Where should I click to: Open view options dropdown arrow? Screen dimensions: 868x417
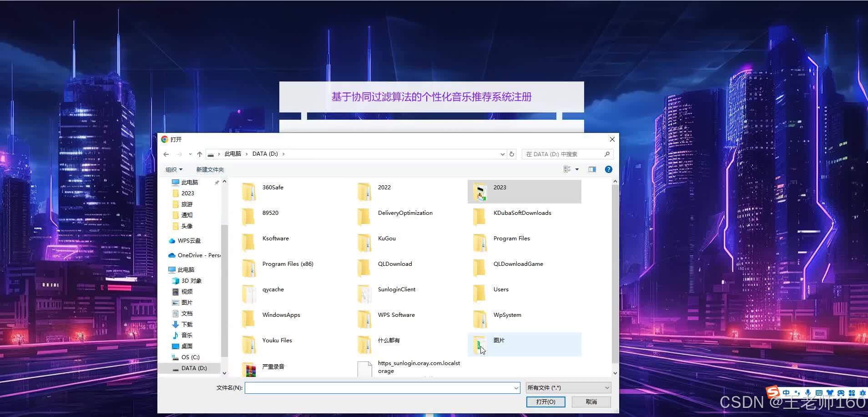tap(577, 169)
